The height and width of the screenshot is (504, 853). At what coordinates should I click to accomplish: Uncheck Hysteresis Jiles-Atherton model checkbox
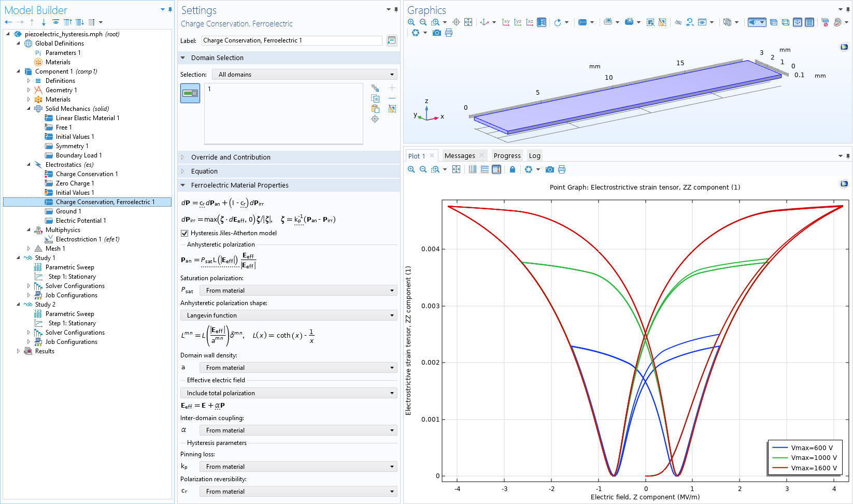(184, 233)
